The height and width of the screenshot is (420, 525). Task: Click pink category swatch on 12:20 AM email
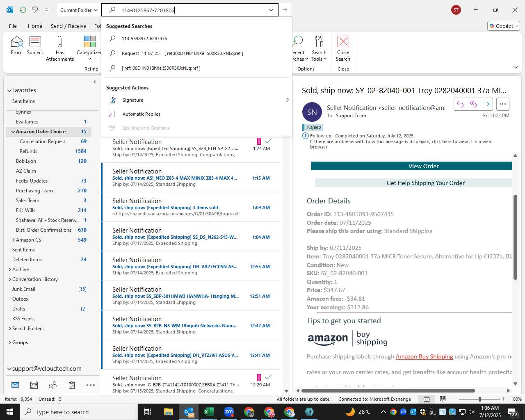point(259,377)
